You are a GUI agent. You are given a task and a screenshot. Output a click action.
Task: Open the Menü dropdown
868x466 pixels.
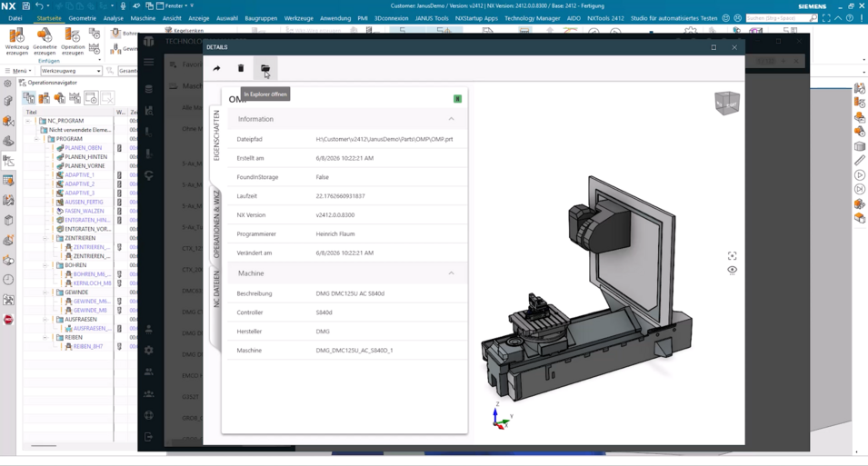click(x=18, y=71)
